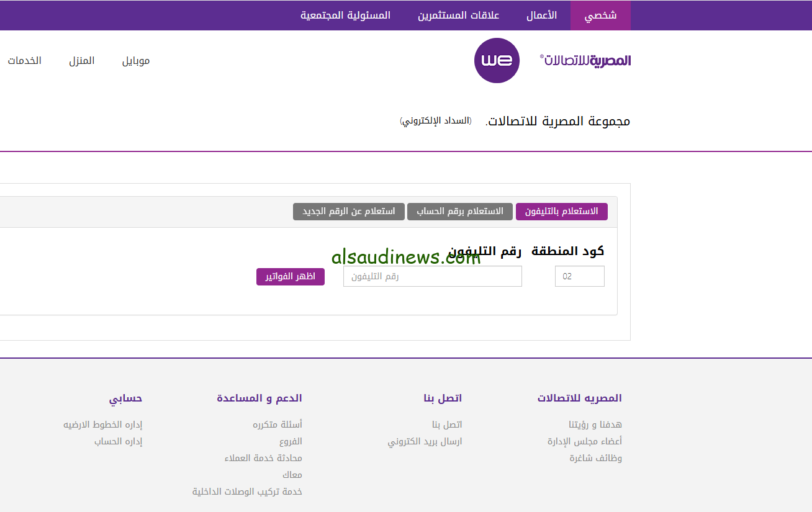812x512 pixels.
Task: Click الدعم و المساعدة footer heading
Action: tap(259, 398)
